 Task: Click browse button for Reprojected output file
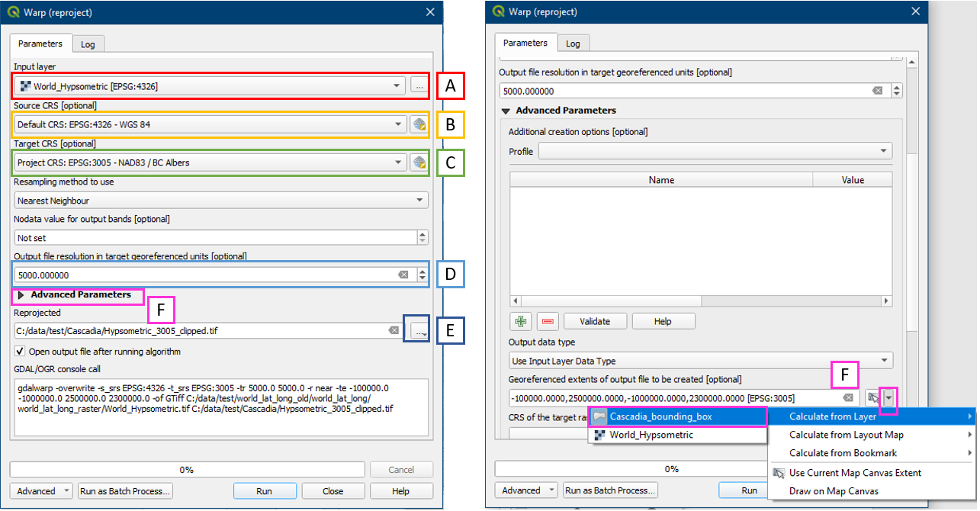tap(419, 330)
